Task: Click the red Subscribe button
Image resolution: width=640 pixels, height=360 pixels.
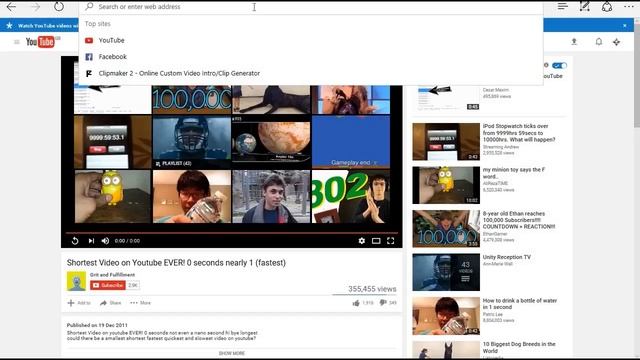Action: point(108,285)
